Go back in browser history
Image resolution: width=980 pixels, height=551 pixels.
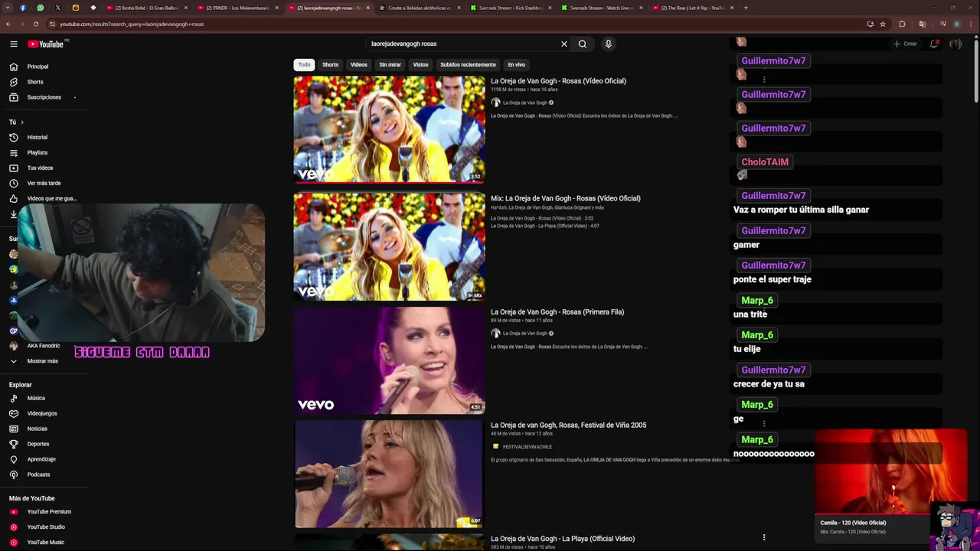coord(8,24)
